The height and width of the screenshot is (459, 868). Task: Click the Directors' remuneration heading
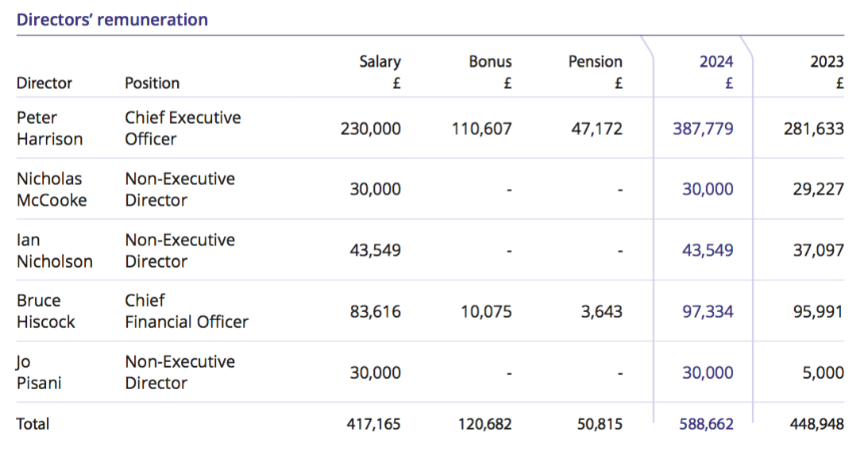(112, 20)
